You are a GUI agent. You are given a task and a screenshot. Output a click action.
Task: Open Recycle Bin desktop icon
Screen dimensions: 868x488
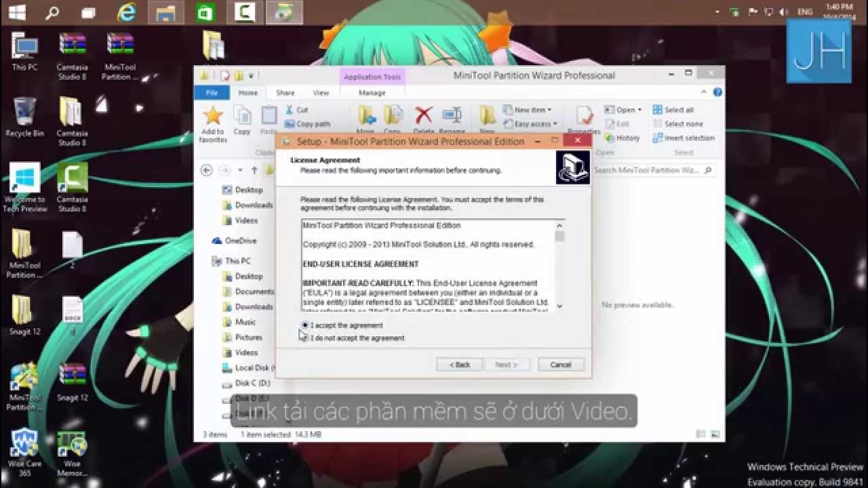(x=25, y=117)
